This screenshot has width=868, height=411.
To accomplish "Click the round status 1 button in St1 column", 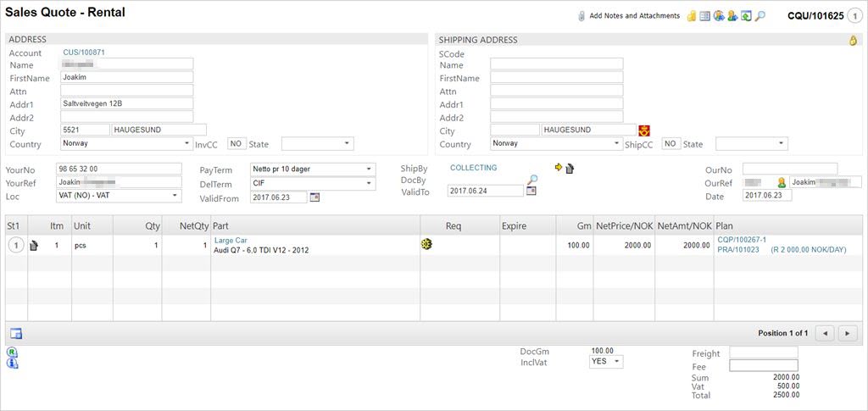I will click(15, 245).
